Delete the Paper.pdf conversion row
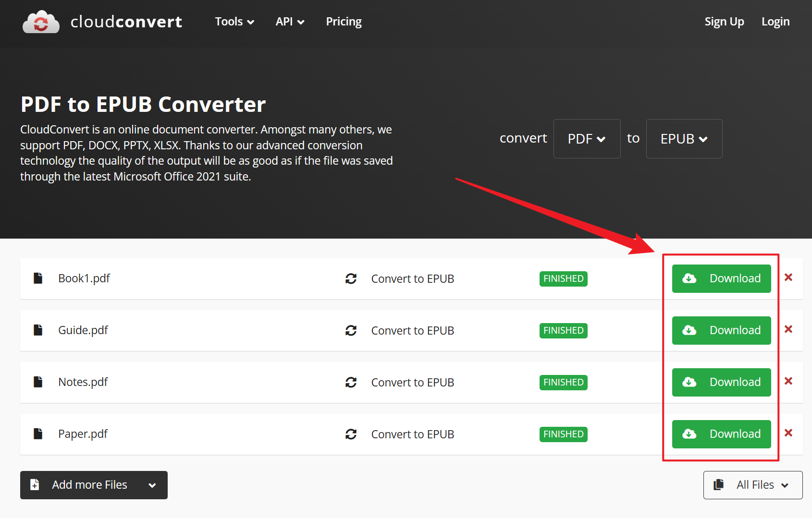 point(788,433)
